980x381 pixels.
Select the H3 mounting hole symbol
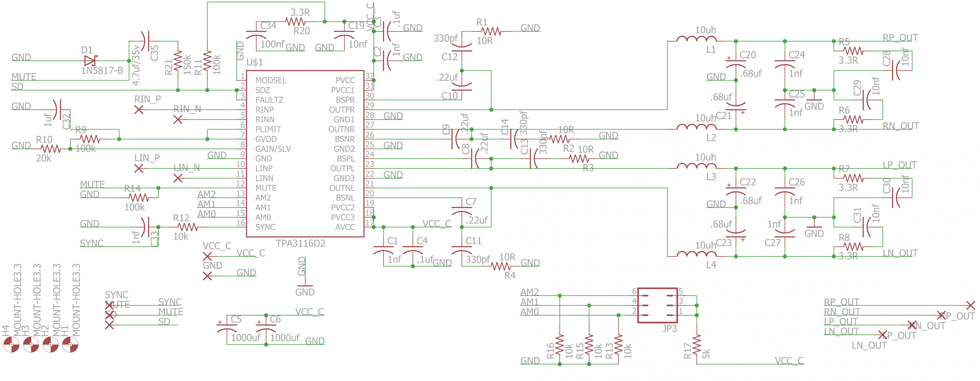point(31,345)
